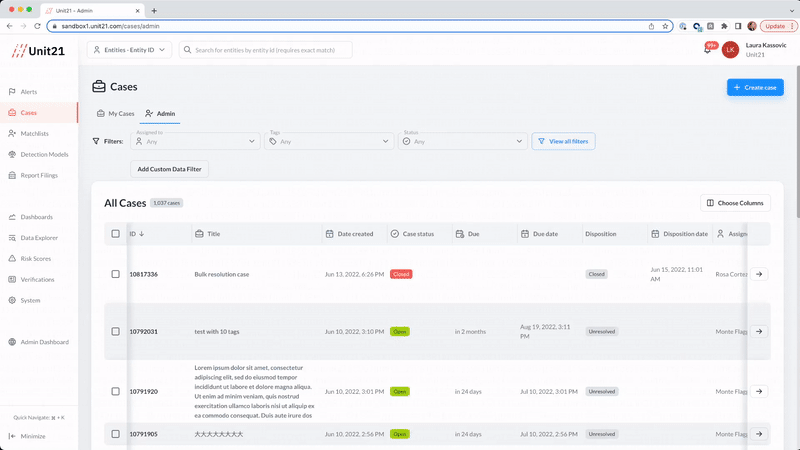This screenshot has height=450, width=800.
Task: Open browser extensions puzzle icon
Action: 724,26
